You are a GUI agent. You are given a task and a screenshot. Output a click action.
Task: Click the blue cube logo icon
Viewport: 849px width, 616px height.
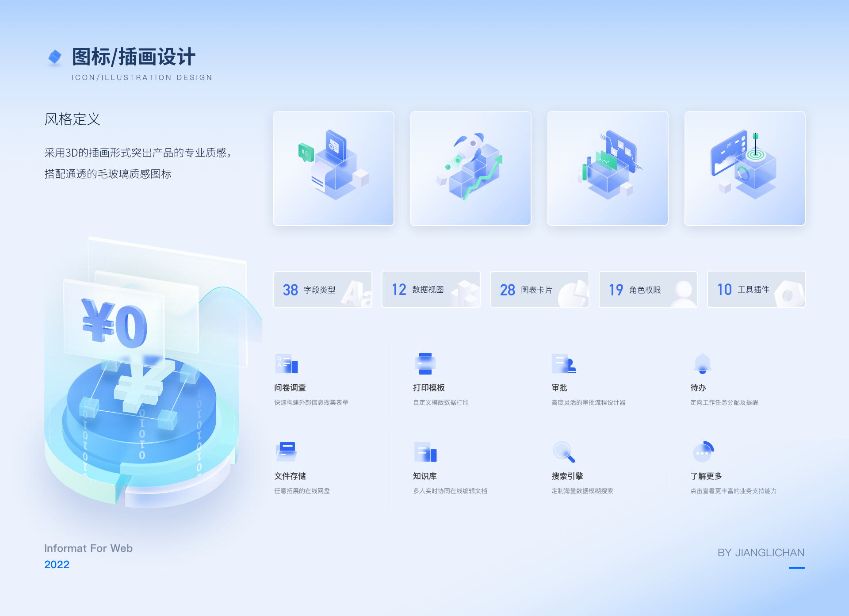pos(55,57)
